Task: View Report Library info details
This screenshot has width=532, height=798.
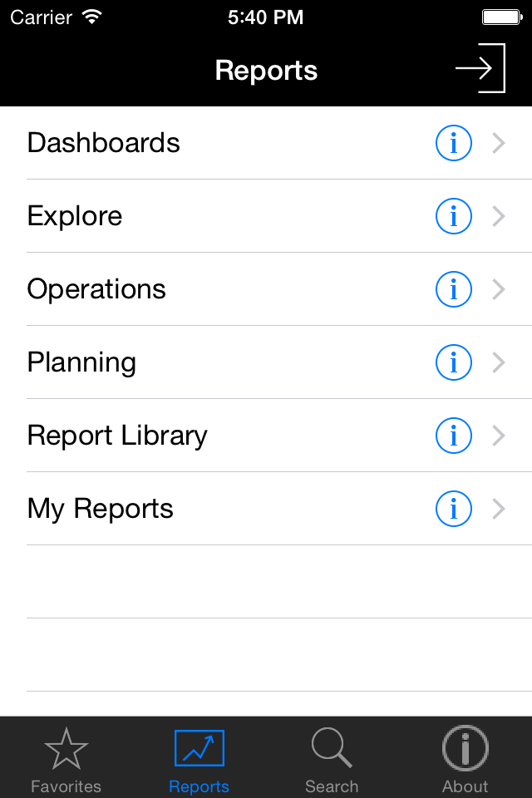Action: (x=454, y=436)
